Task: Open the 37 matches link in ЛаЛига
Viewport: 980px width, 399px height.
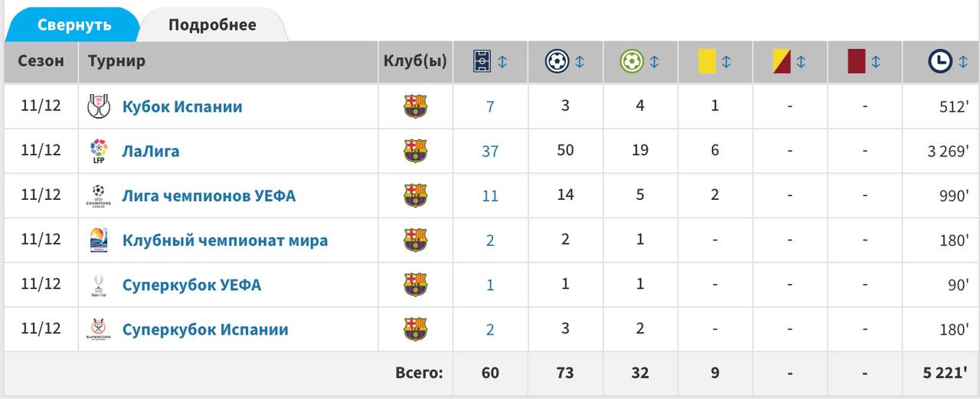Action: (x=490, y=151)
